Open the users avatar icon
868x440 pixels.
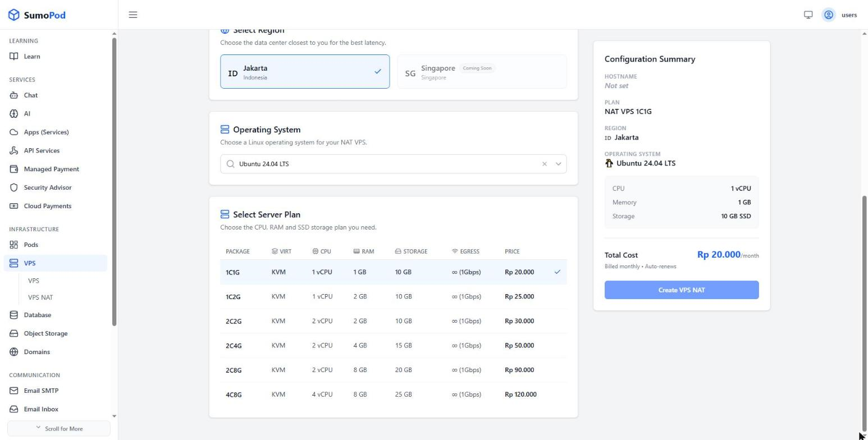coord(829,15)
